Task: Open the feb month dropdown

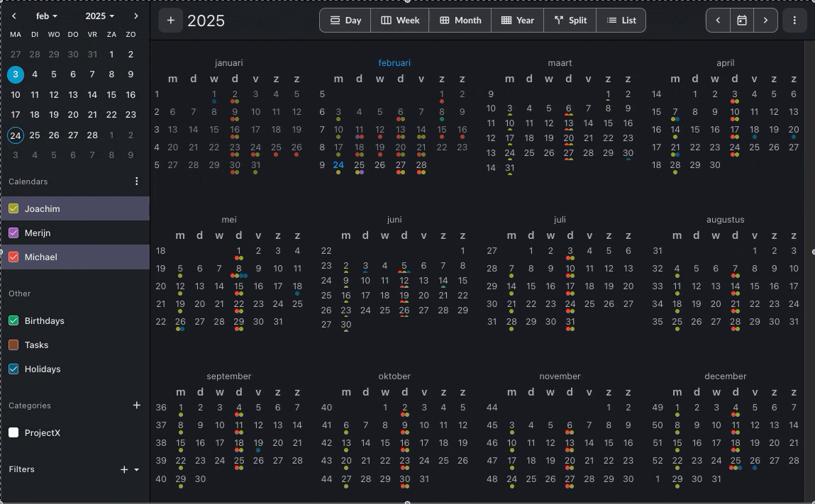Action: (x=47, y=16)
